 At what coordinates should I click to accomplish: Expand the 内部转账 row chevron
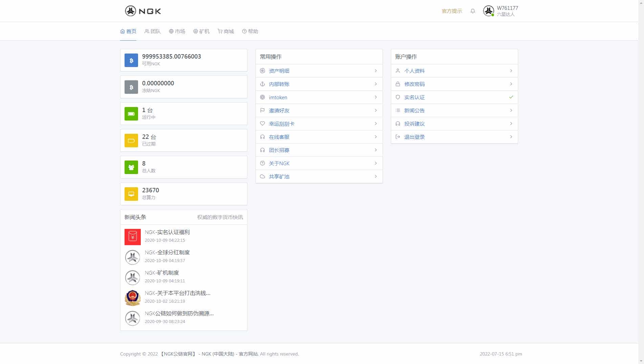[x=376, y=84]
